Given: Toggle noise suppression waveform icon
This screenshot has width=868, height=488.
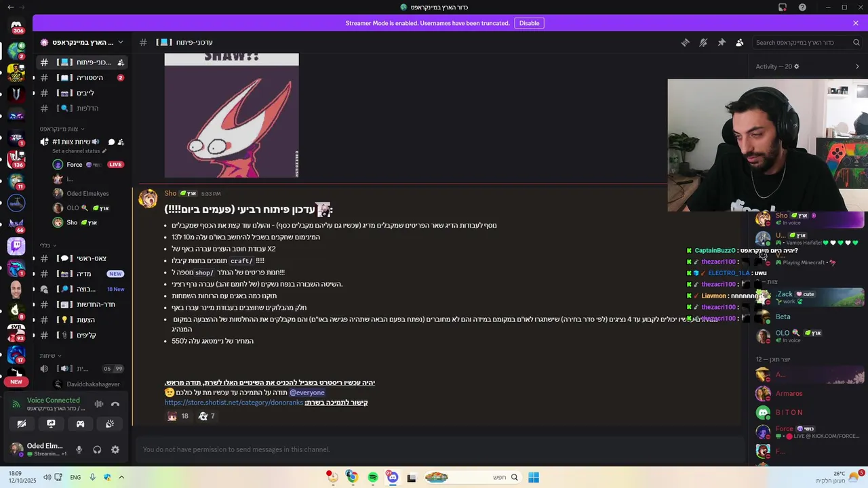Looking at the screenshot, I should pos(99,404).
